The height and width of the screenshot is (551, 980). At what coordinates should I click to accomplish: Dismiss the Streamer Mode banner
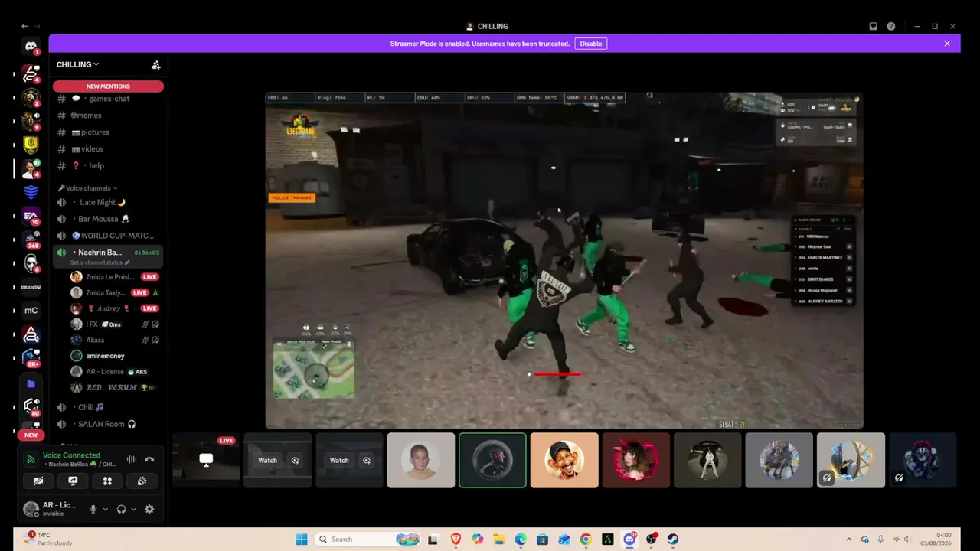click(947, 44)
